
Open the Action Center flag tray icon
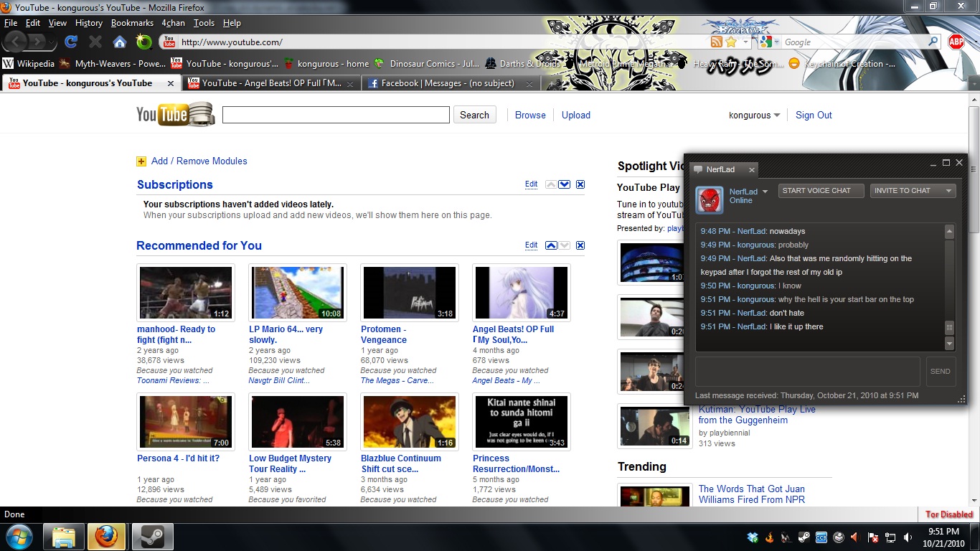[x=873, y=537]
